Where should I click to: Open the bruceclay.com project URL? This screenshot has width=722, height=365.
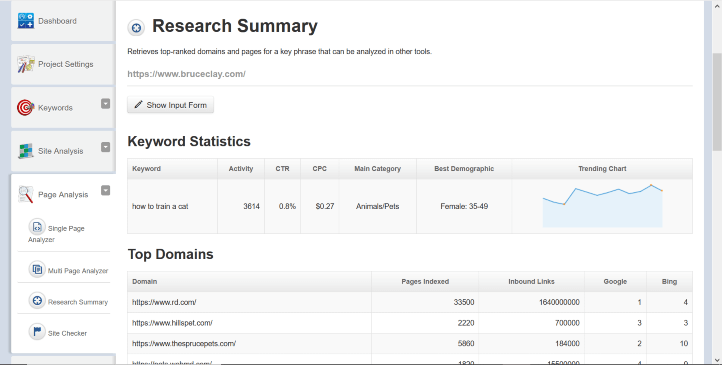pos(186,74)
